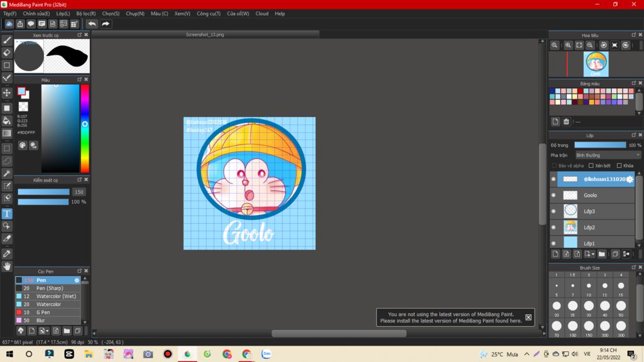644x362 pixels.
Task: Toggle visibility of layer Lớp1
Action: click(553, 243)
